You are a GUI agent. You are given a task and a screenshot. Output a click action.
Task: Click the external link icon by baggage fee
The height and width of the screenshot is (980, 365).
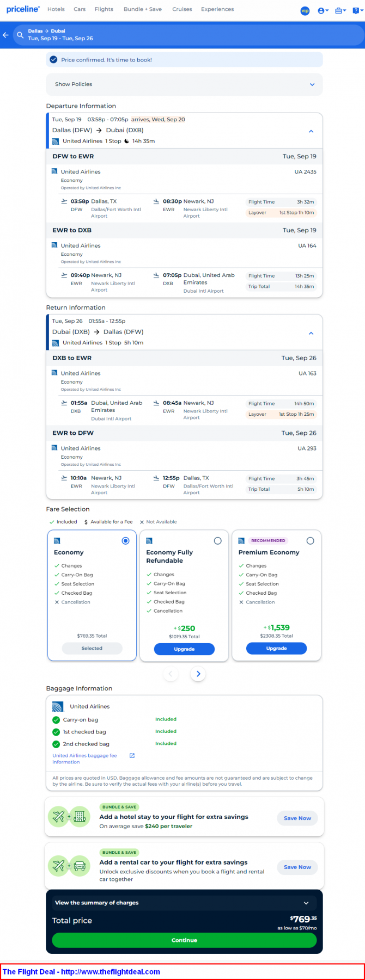[132, 756]
